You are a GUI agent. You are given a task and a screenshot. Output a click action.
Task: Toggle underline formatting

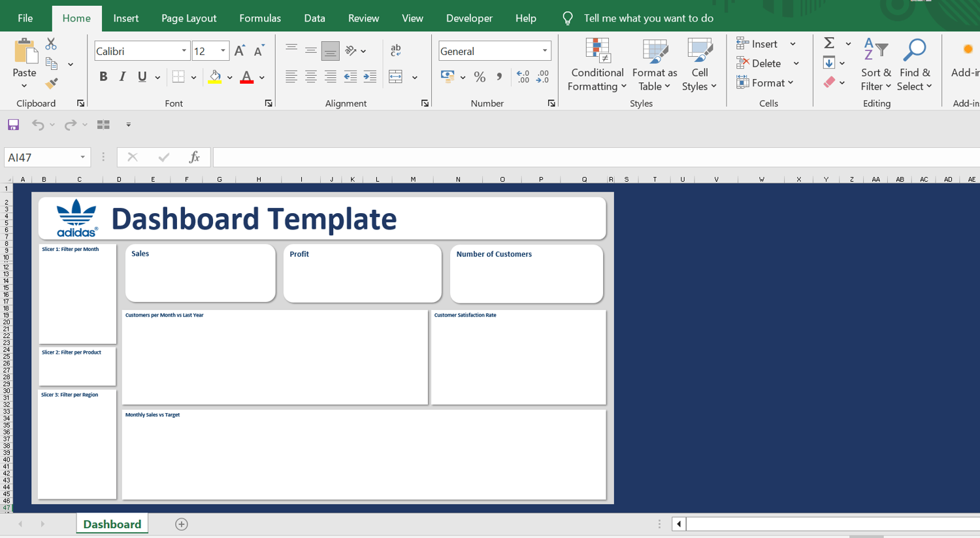[x=142, y=77]
